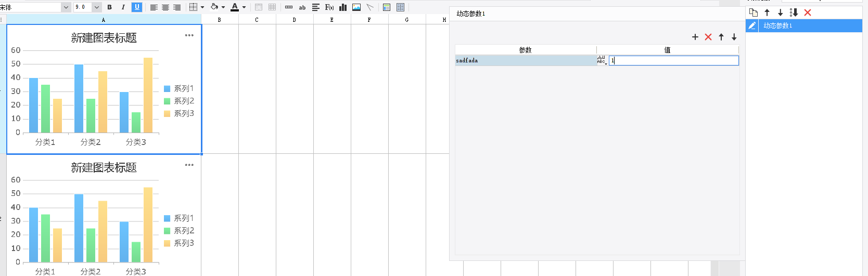868x276 pixels.
Task: Turn off underline formatting
Action: tap(137, 7)
